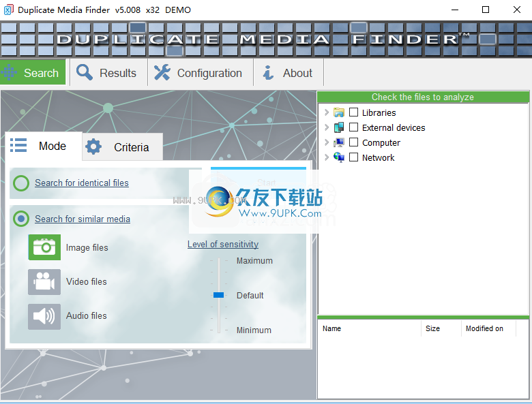Screen dimensions: 532x404
Task: Click the sensitivity slider handle
Action: pyautogui.click(x=218, y=295)
